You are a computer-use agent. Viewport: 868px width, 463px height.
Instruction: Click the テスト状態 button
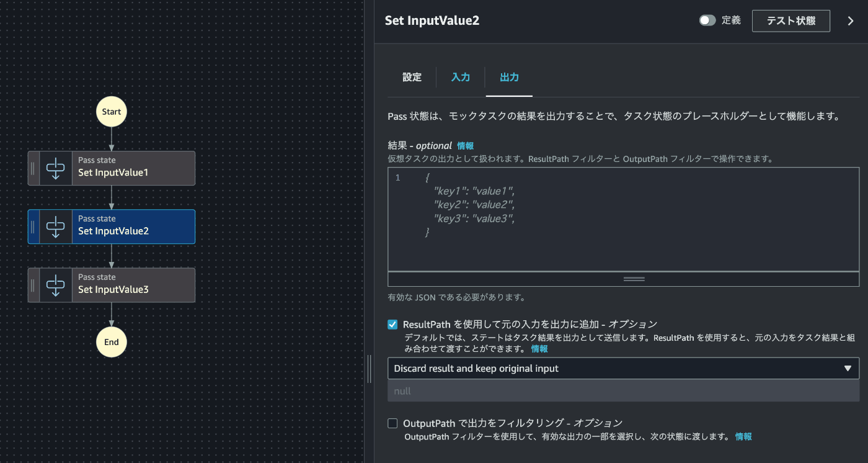pos(790,20)
